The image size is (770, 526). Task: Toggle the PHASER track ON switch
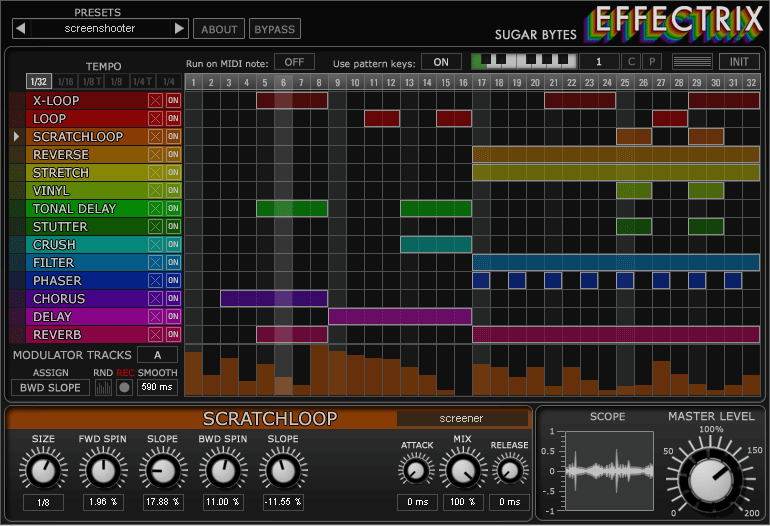pos(173,280)
